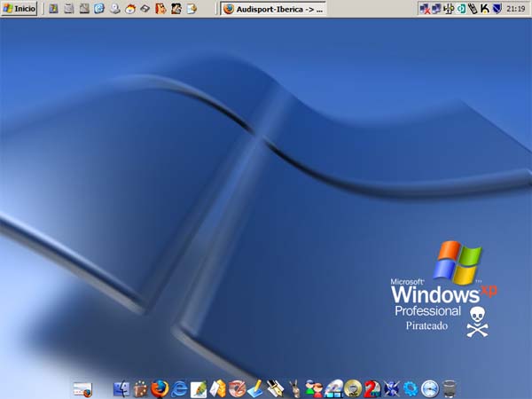532x399 pixels.
Task: Open the gold DVD disc dock icon
Action: pyautogui.click(x=353, y=389)
